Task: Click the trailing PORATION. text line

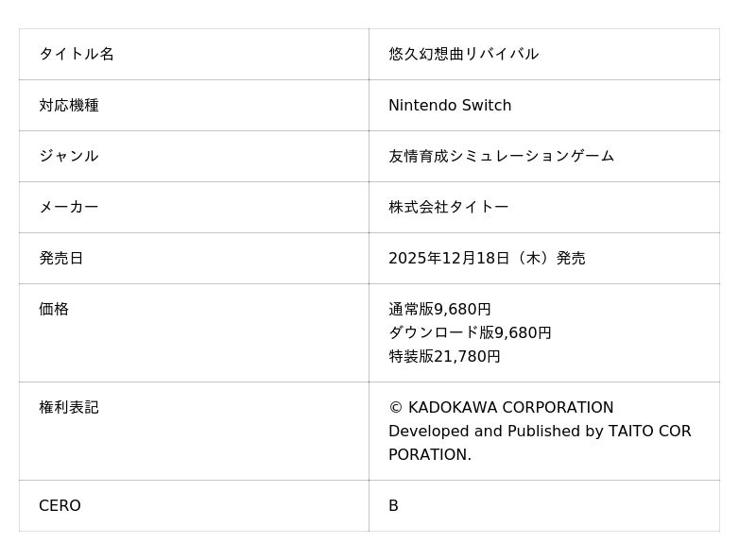Action: 430,454
